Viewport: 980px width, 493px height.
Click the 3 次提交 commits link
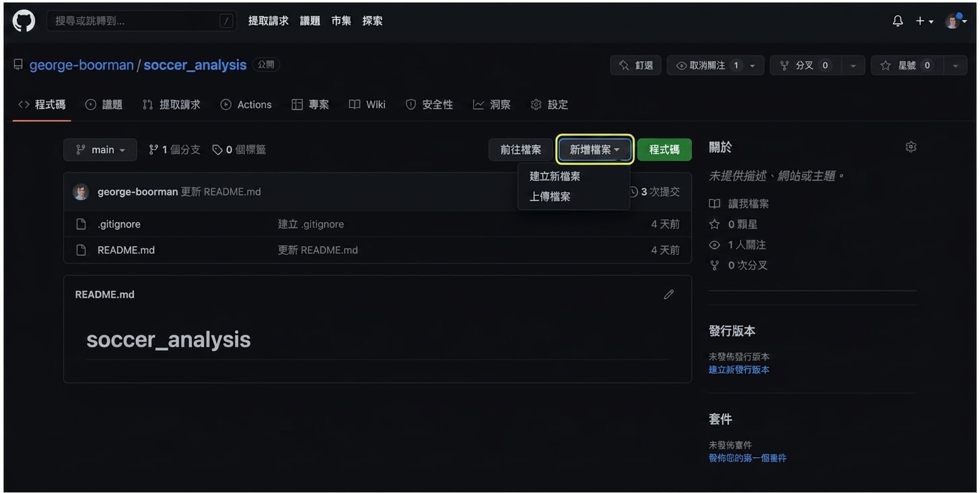(x=660, y=192)
